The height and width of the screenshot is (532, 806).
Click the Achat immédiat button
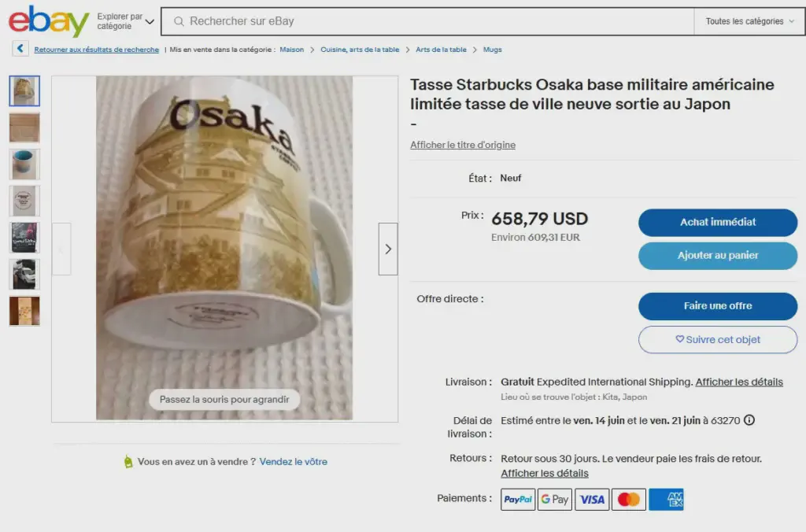pyautogui.click(x=718, y=222)
